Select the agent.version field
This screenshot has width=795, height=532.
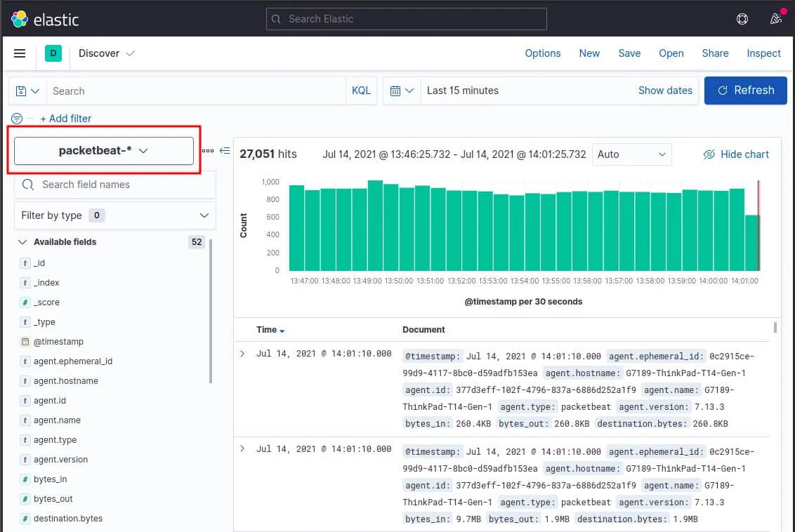click(x=60, y=460)
